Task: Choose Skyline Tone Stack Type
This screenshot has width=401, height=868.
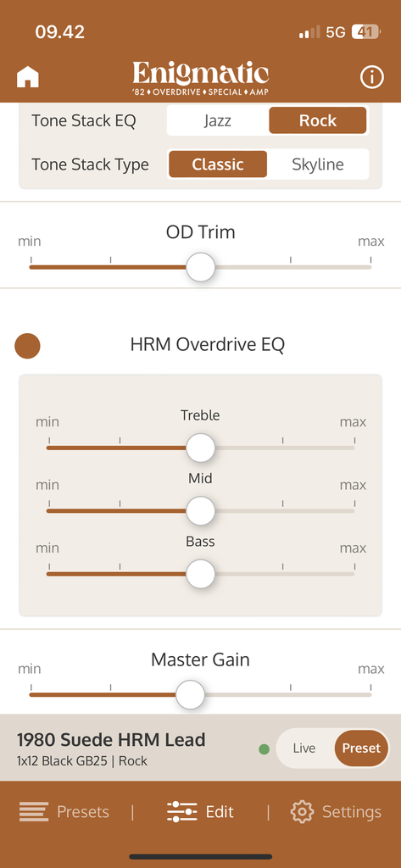Action: (x=318, y=164)
